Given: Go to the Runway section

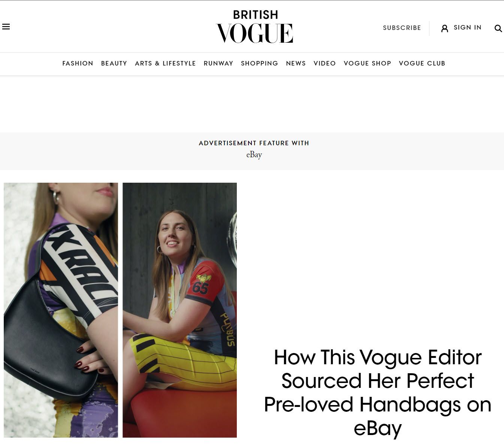Looking at the screenshot, I should 218,63.
